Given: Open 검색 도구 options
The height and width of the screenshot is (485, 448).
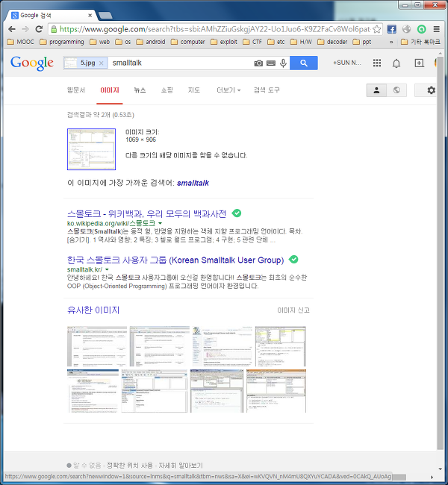Looking at the screenshot, I should [267, 90].
